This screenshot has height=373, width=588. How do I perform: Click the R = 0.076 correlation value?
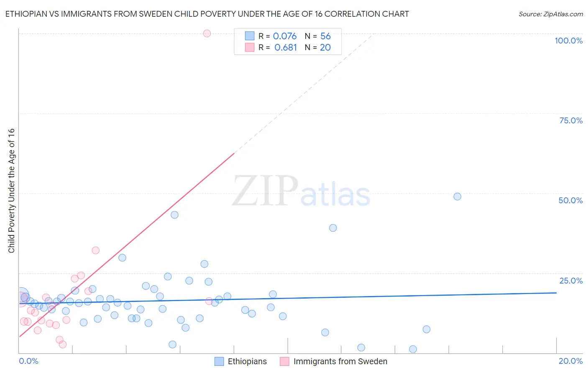point(278,36)
